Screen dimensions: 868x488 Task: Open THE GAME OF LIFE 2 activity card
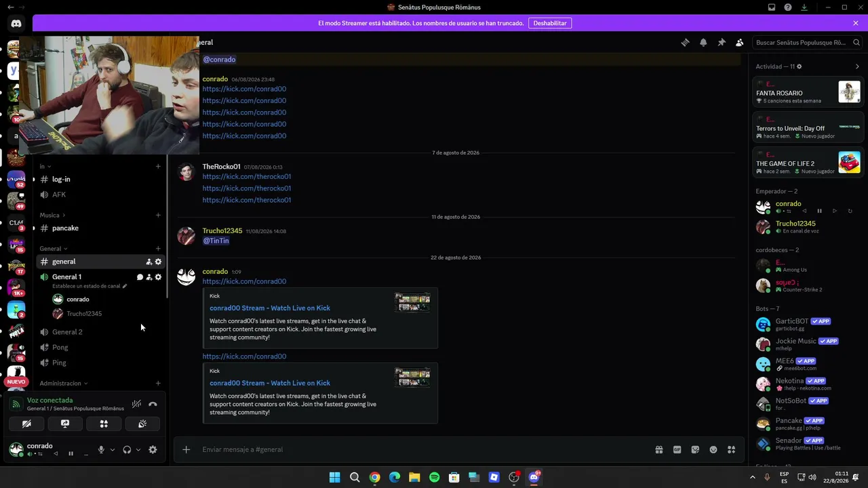[x=808, y=163]
